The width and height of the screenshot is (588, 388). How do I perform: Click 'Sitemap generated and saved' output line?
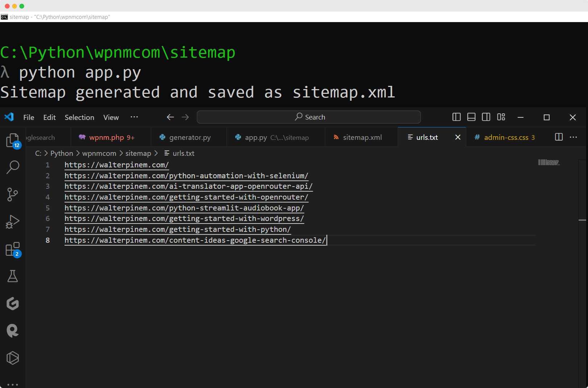(198, 92)
